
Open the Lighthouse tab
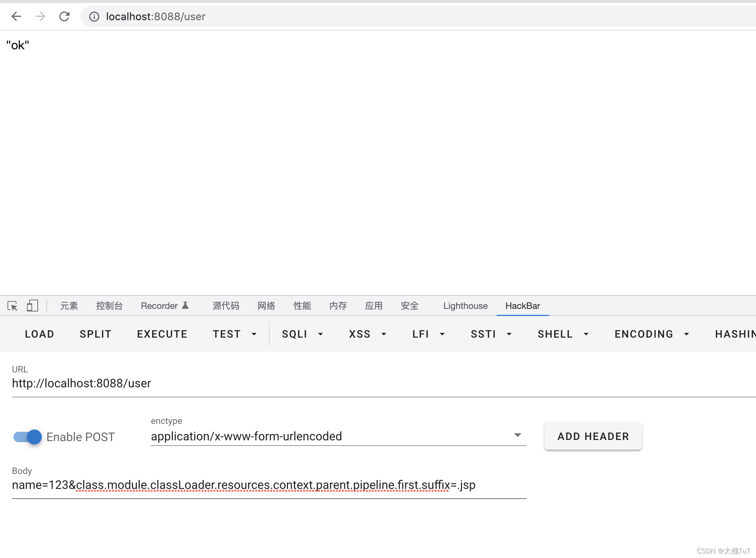(465, 306)
